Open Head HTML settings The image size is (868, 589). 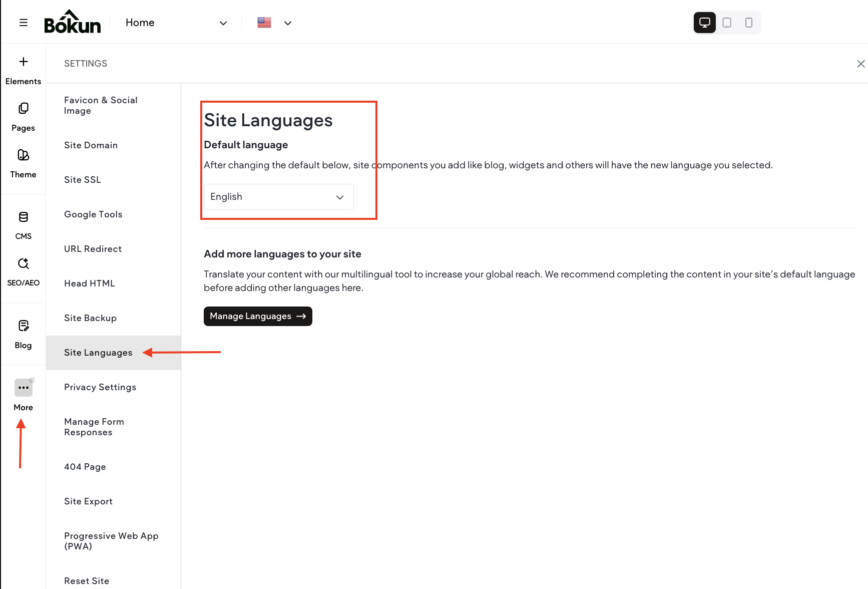(114, 283)
